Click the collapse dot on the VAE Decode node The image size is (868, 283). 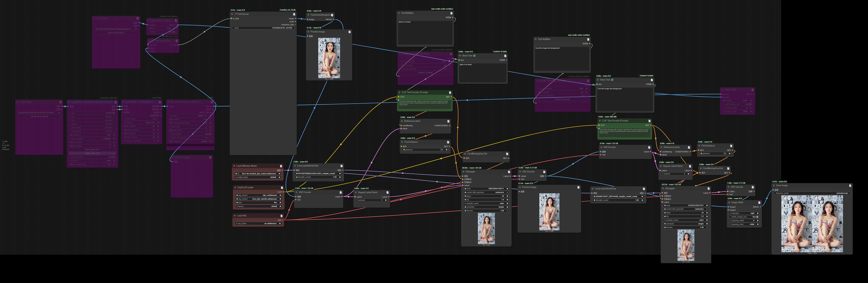[x=520, y=172]
